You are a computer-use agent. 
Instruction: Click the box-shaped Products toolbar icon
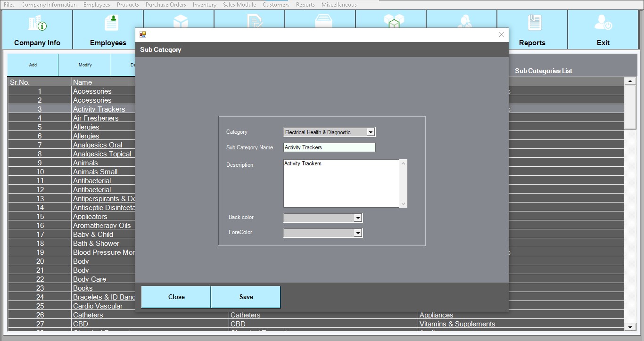(x=181, y=21)
